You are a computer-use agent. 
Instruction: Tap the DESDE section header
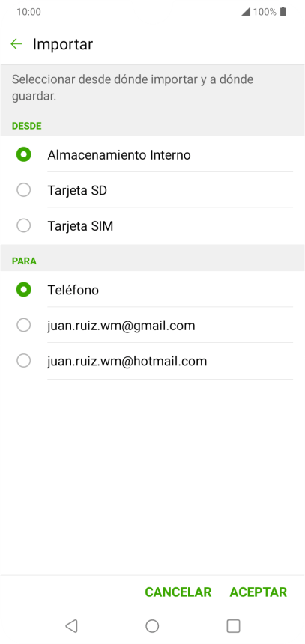[27, 126]
